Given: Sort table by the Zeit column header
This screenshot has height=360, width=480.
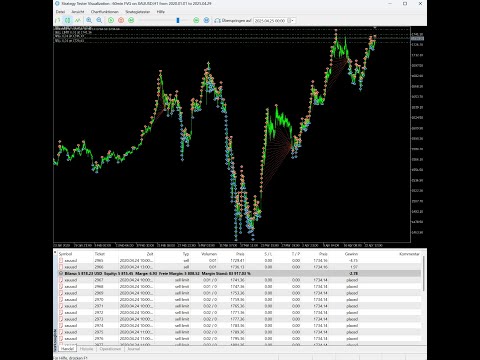Looking at the screenshot, I should pos(150,254).
